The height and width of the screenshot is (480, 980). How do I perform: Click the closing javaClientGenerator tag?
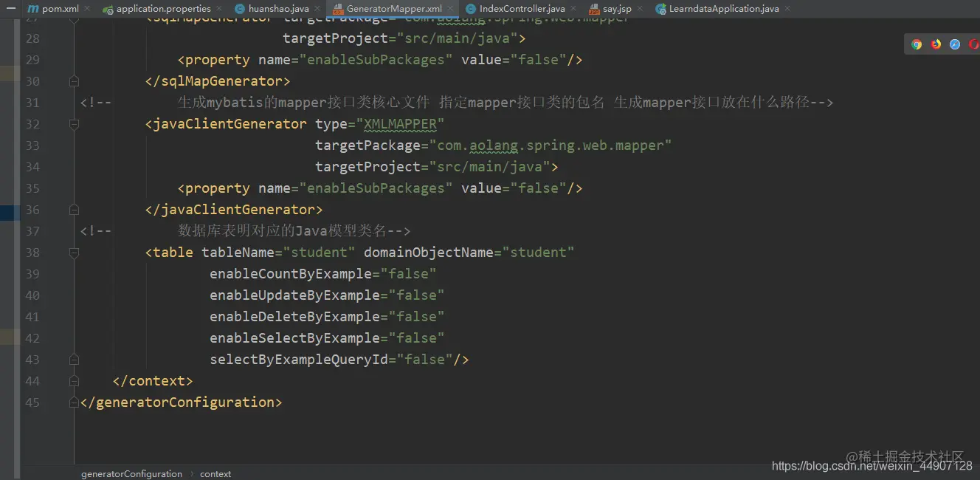pyautogui.click(x=234, y=210)
